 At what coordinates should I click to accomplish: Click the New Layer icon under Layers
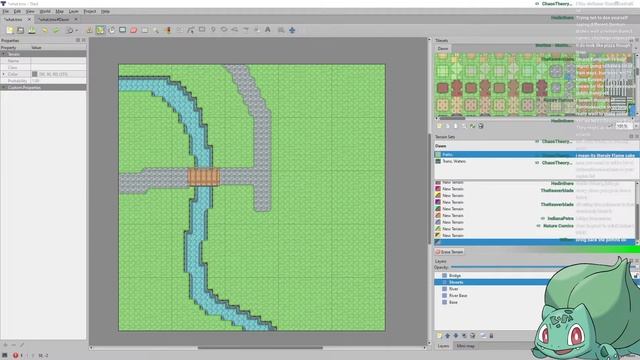click(440, 336)
